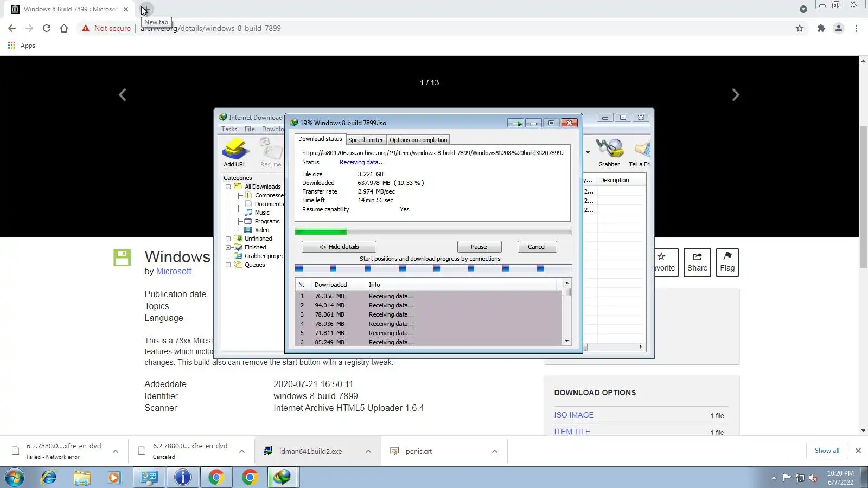Screen dimensions: 868x488
Task: Open the Options on completion tab
Action: tap(418, 140)
